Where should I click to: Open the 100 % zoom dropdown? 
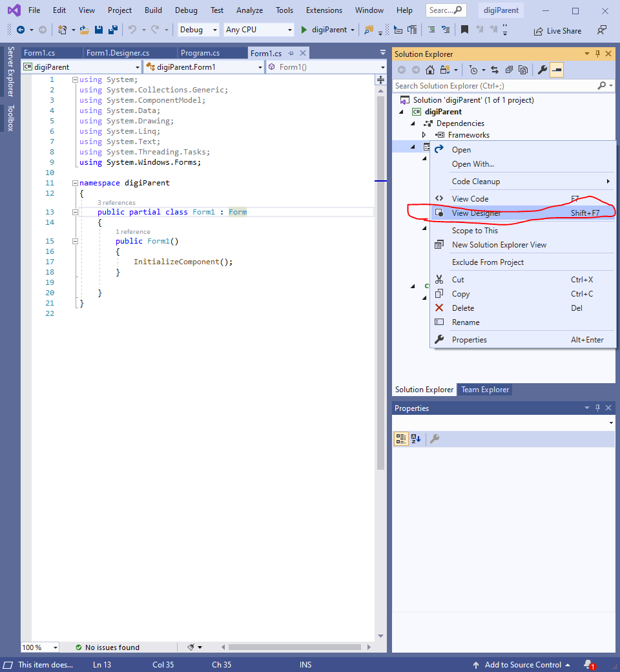(x=40, y=647)
